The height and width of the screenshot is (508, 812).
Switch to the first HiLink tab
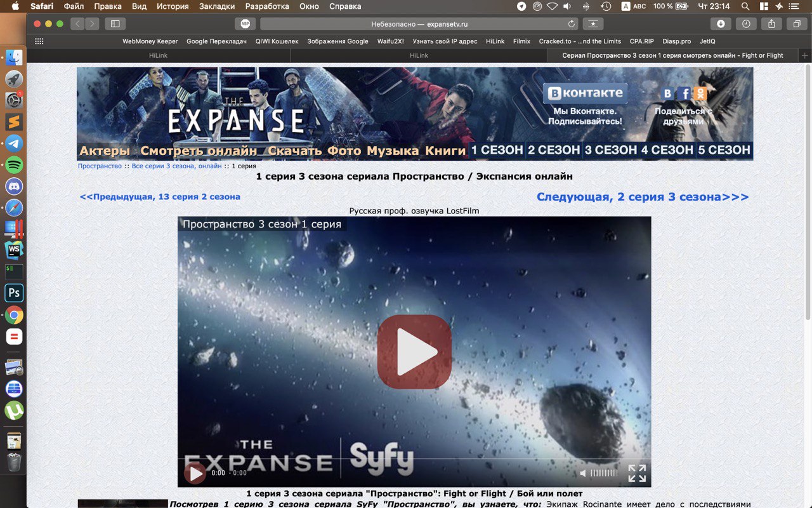(159, 55)
